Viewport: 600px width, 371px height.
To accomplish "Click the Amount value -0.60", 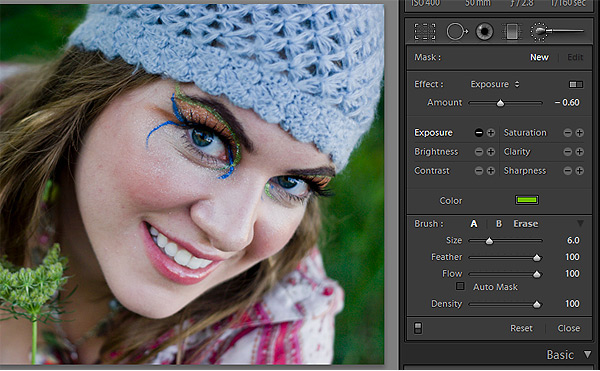I will (x=567, y=103).
